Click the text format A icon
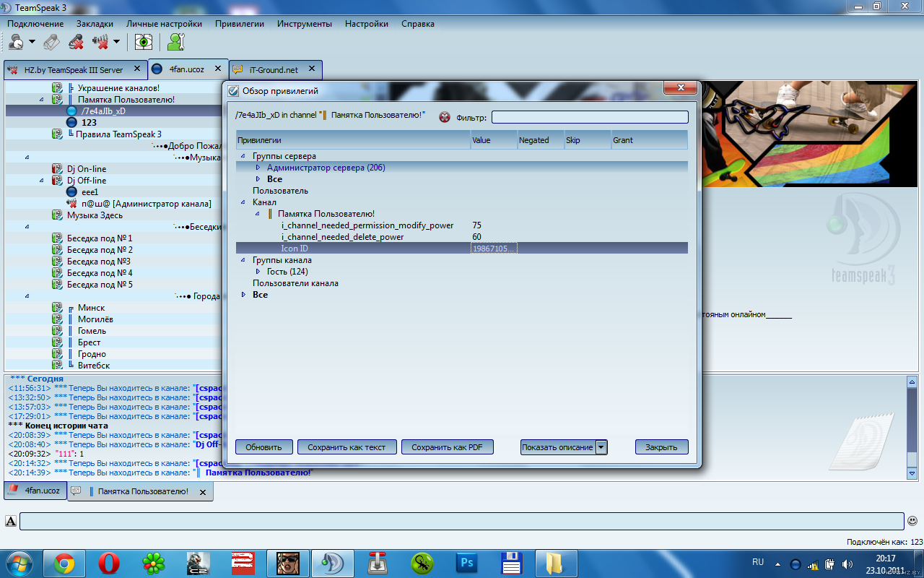 pos(10,521)
